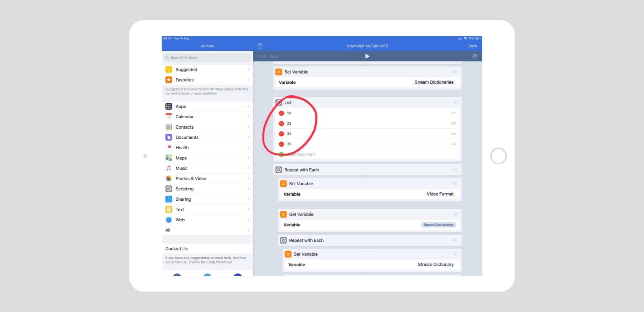The image size is (644, 312).
Task: Expand the All actions chevron
Action: 249,230
